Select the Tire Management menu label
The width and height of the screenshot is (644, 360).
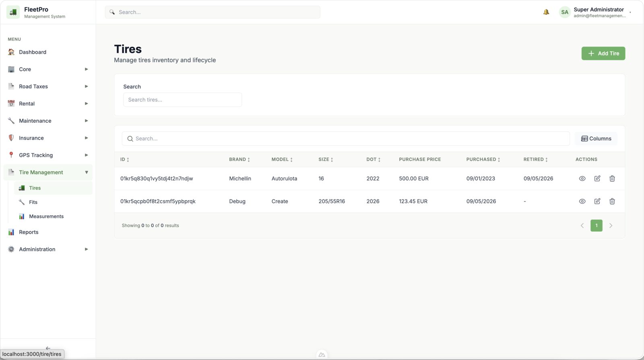pos(41,172)
